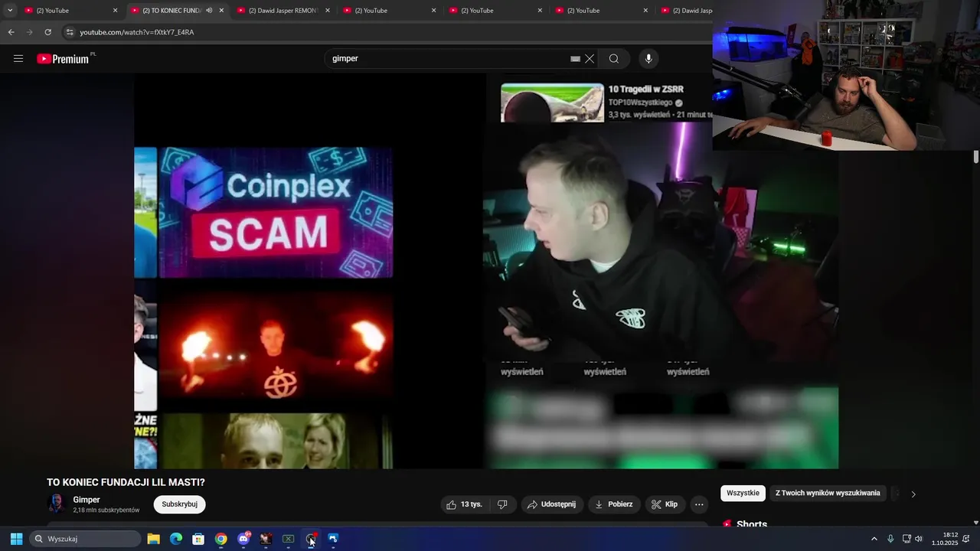The height and width of the screenshot is (551, 980).
Task: Go back to the previous page
Action: point(11,32)
